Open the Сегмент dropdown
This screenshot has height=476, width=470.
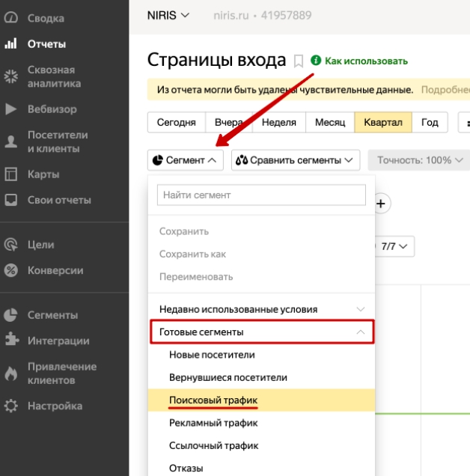pyautogui.click(x=186, y=160)
